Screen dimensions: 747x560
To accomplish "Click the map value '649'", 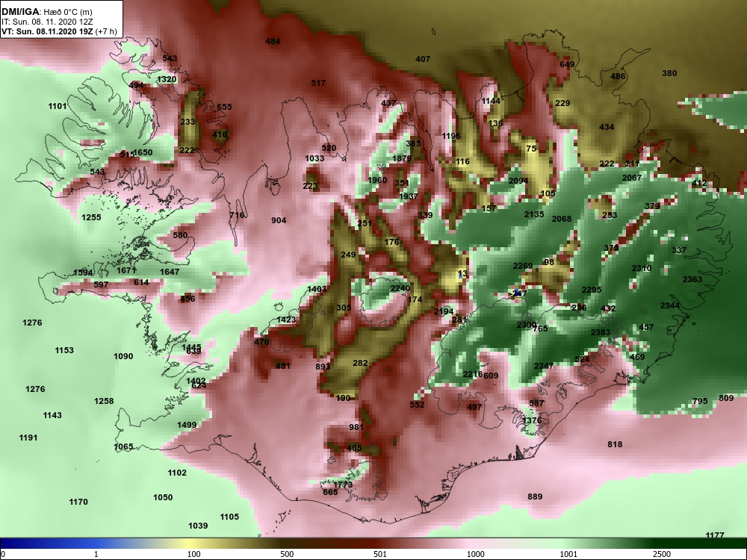I will (x=567, y=65).
